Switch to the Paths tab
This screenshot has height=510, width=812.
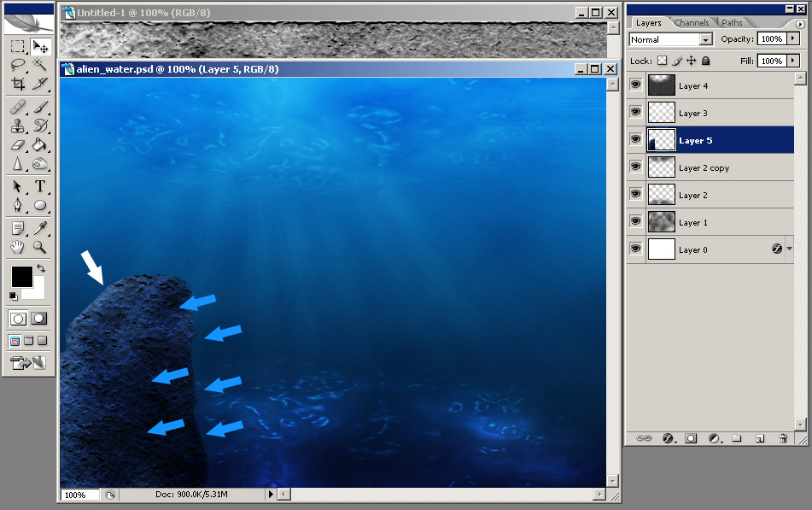(x=732, y=23)
